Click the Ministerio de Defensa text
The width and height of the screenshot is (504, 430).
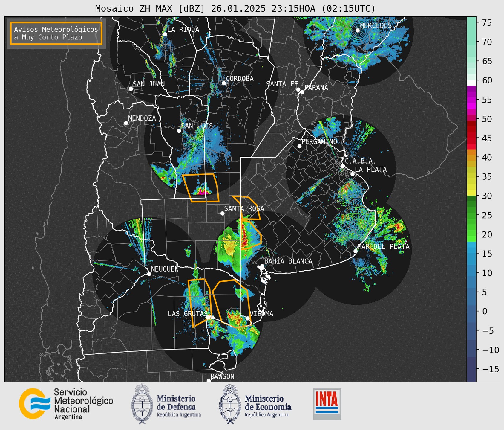(176, 402)
